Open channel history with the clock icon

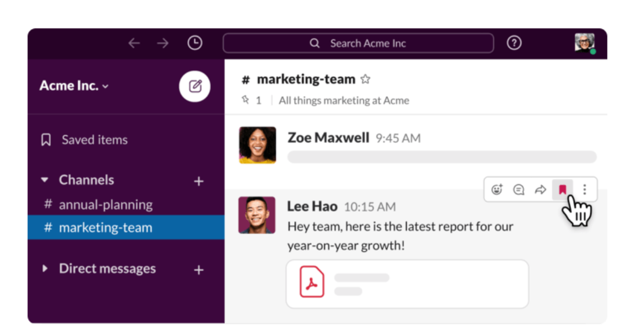coord(195,42)
